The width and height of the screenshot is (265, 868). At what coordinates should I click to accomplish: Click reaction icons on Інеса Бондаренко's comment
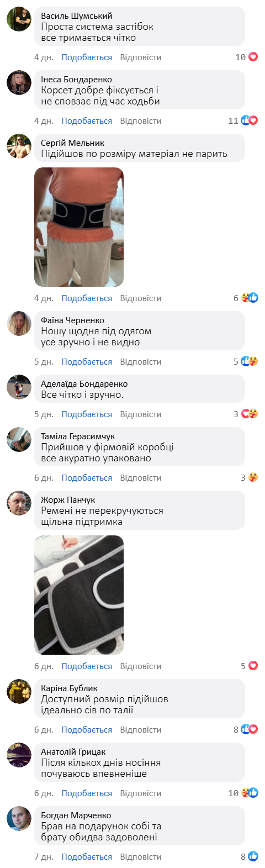tap(250, 120)
